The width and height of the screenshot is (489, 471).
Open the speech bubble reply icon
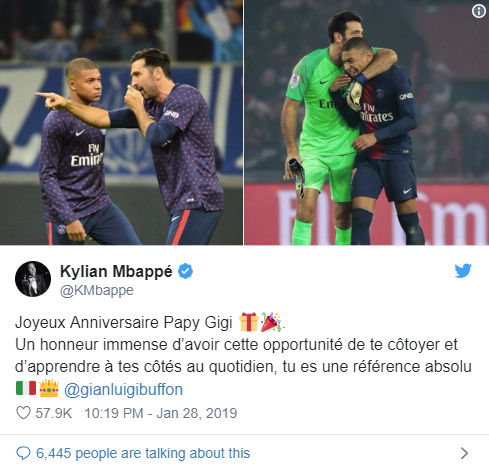tap(23, 453)
